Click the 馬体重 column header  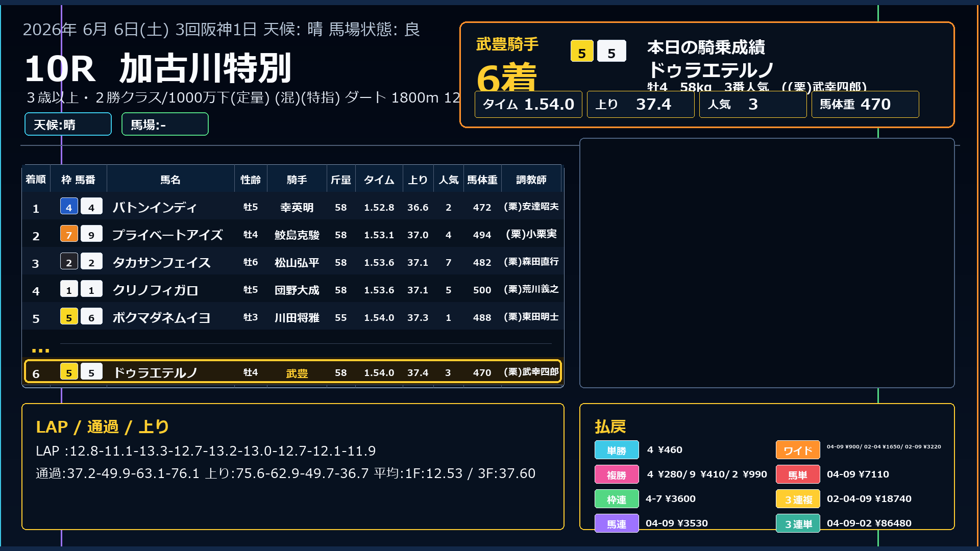tap(482, 179)
